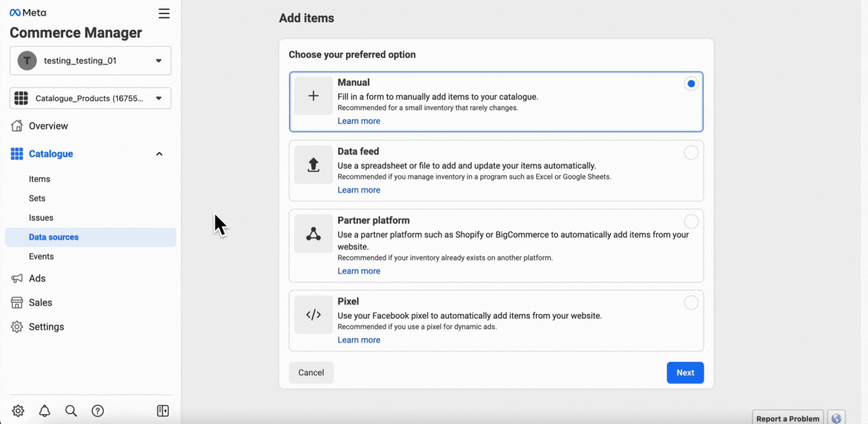Image resolution: width=868 pixels, height=424 pixels.
Task: Click Learn more under Pixel
Action: click(359, 340)
